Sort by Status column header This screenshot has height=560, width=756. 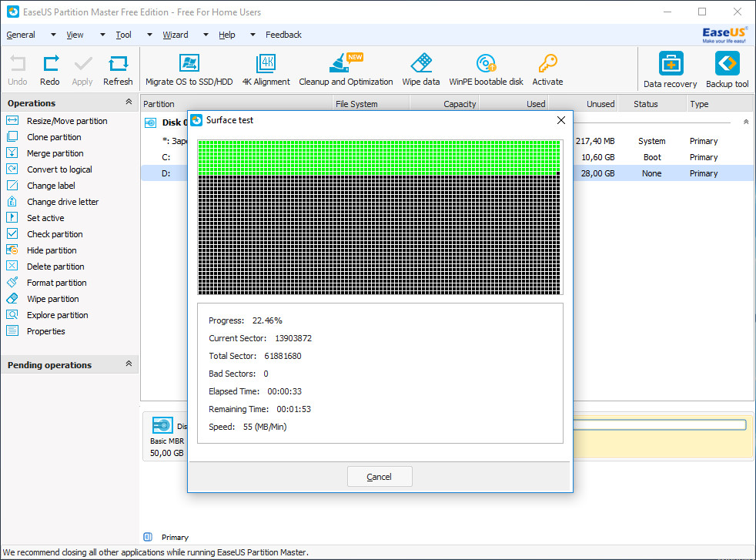click(652, 104)
